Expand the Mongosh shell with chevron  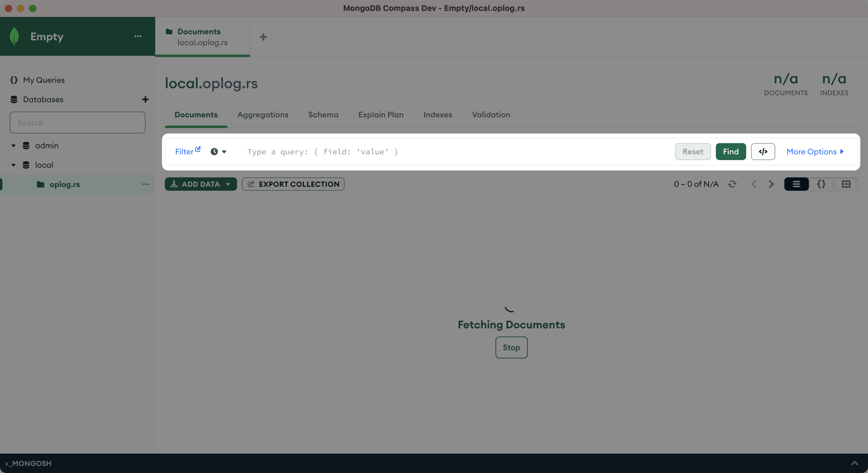coord(854,463)
